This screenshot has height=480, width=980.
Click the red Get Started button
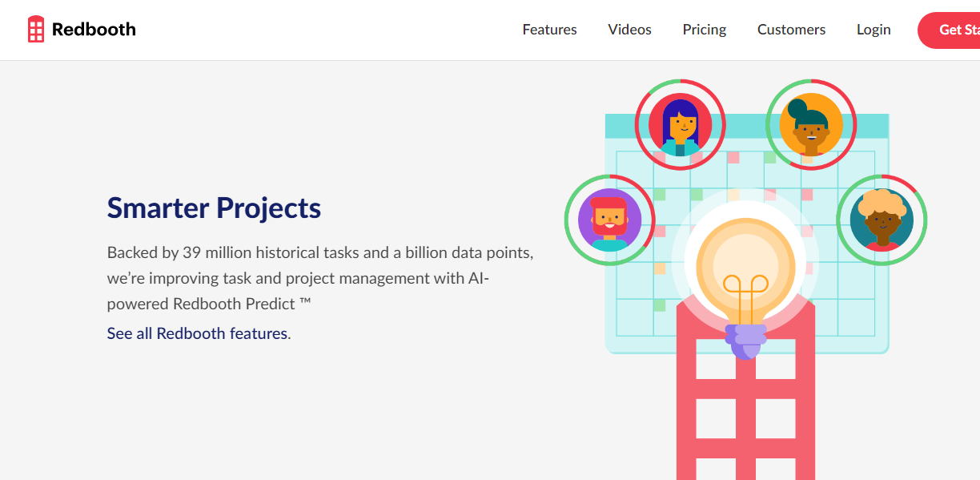click(950, 30)
